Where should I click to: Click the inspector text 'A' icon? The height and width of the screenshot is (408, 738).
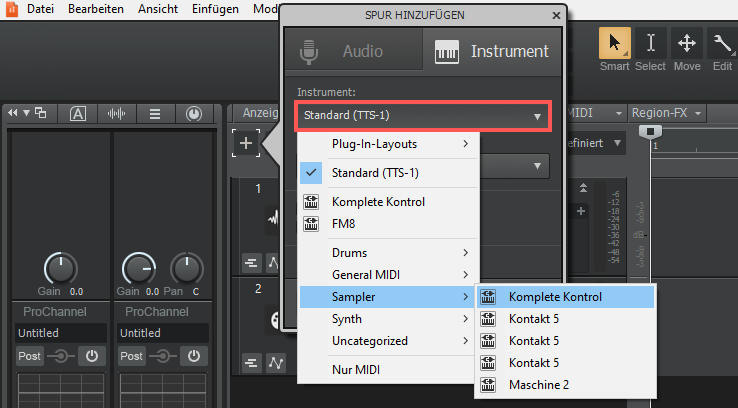coord(78,113)
